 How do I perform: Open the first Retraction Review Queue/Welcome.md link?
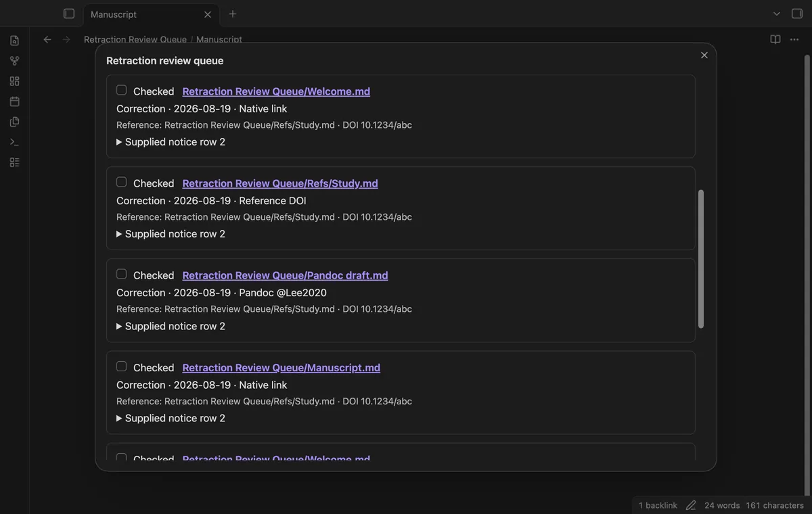276,91
